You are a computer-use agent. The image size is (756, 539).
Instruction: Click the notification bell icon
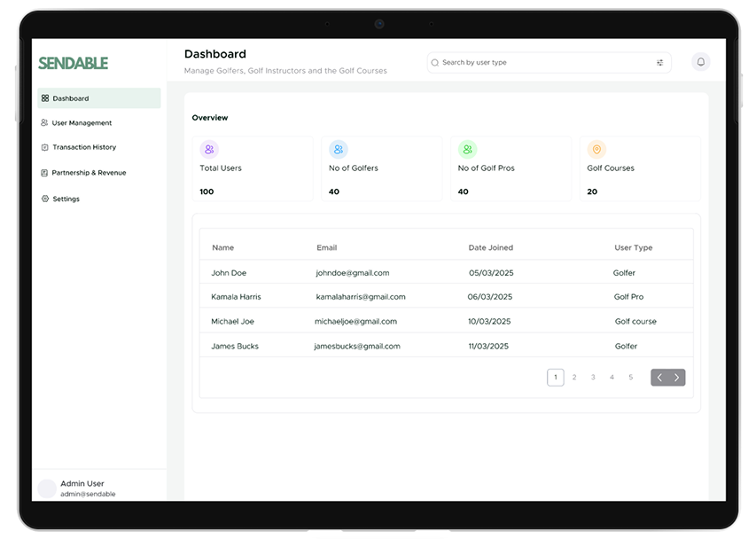pyautogui.click(x=700, y=62)
